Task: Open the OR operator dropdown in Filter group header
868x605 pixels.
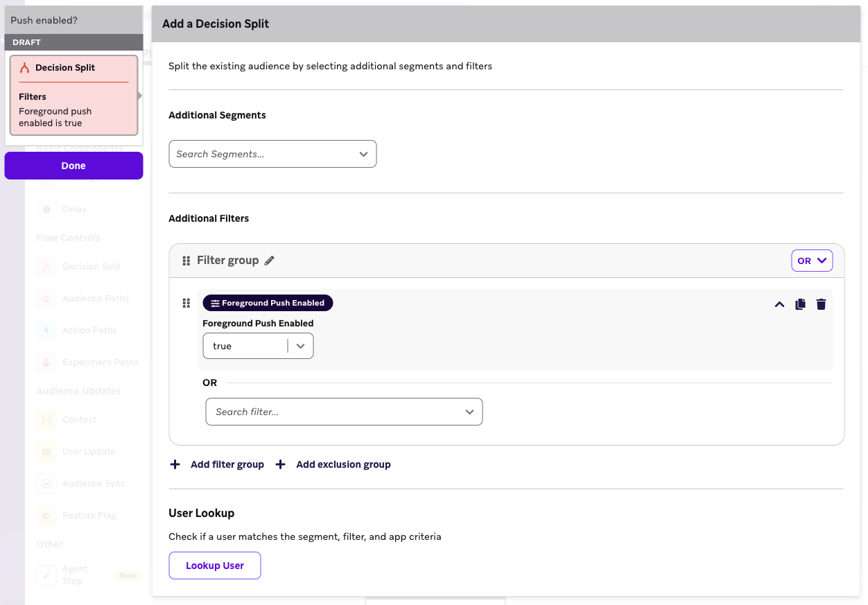Action: click(812, 261)
